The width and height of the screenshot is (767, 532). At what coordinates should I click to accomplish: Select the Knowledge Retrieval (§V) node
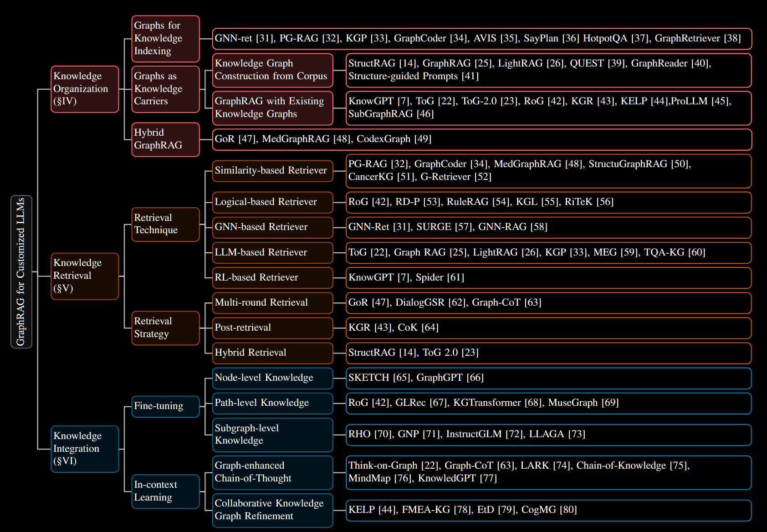click(85, 276)
